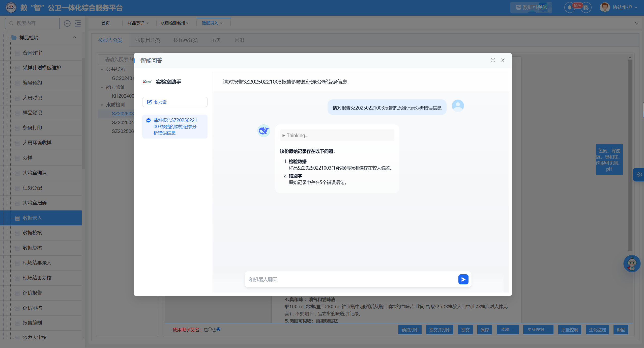Send message with blue arrow button
The width and height of the screenshot is (644, 348).
point(463,279)
